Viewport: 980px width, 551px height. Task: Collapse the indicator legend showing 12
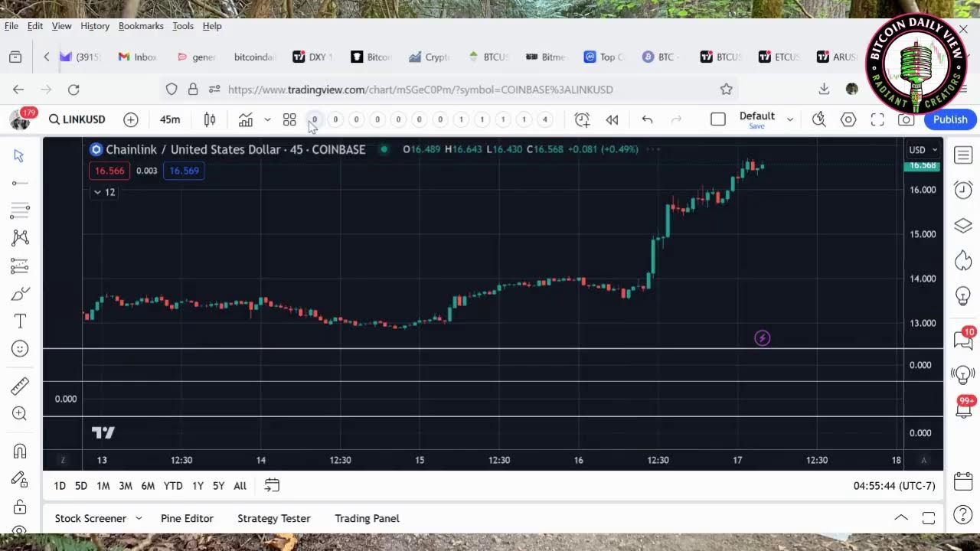coord(97,192)
